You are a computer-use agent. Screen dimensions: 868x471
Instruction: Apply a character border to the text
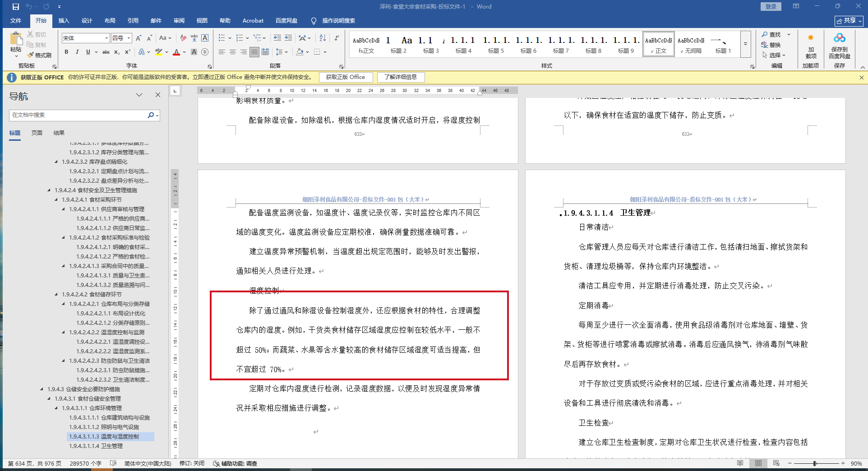pyautogui.click(x=205, y=38)
